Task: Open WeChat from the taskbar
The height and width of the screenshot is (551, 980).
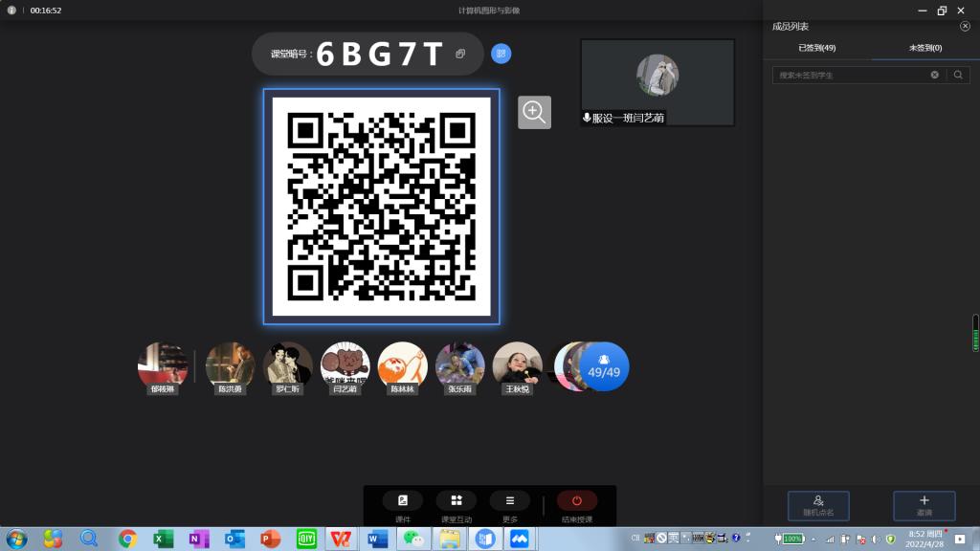Action: click(412, 539)
